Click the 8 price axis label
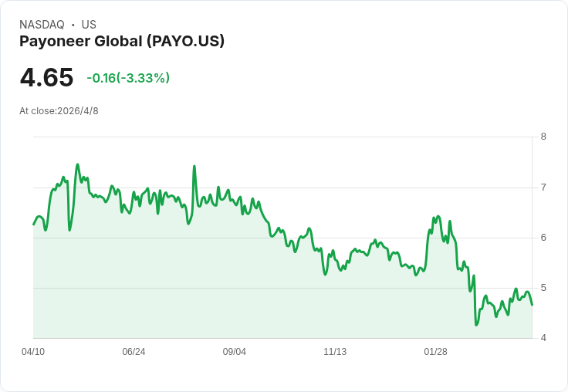The width and height of the screenshot is (568, 392). coord(543,137)
